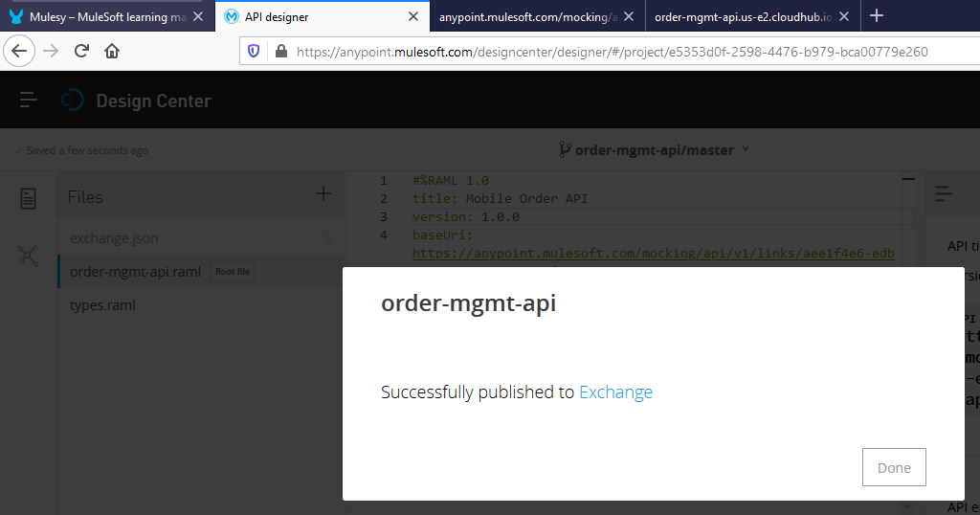Viewport: 980px width, 515px height.
Task: Open the dependencies graph icon
Action: tap(28, 255)
